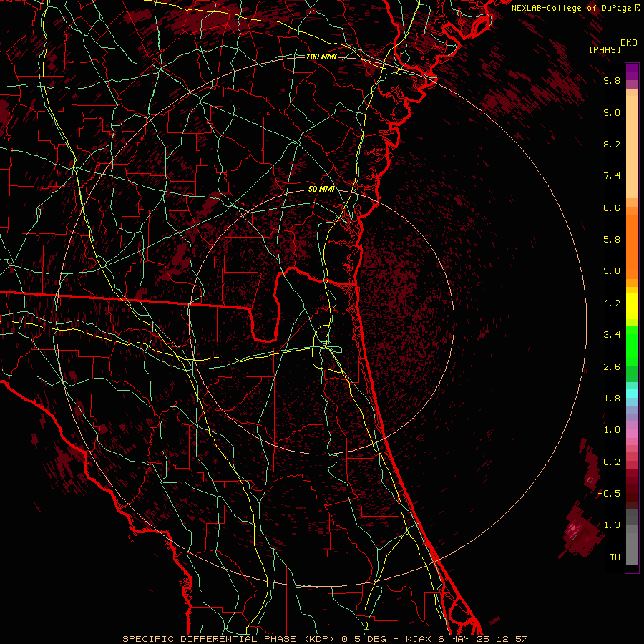Screen dimensions: 644x644
Task: Click the 6 MAY 25 date text
Action: 465,639
